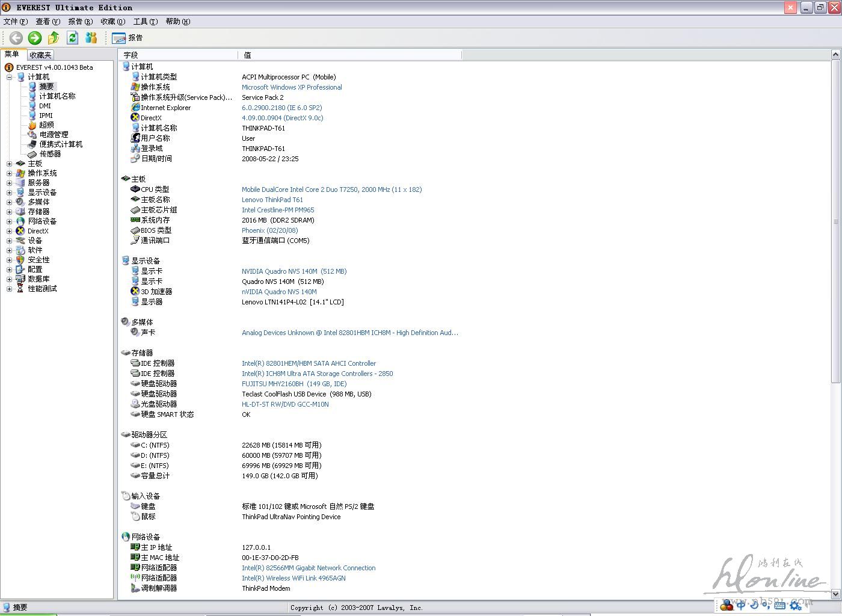Click the green Forward navigation arrow

[x=35, y=38]
